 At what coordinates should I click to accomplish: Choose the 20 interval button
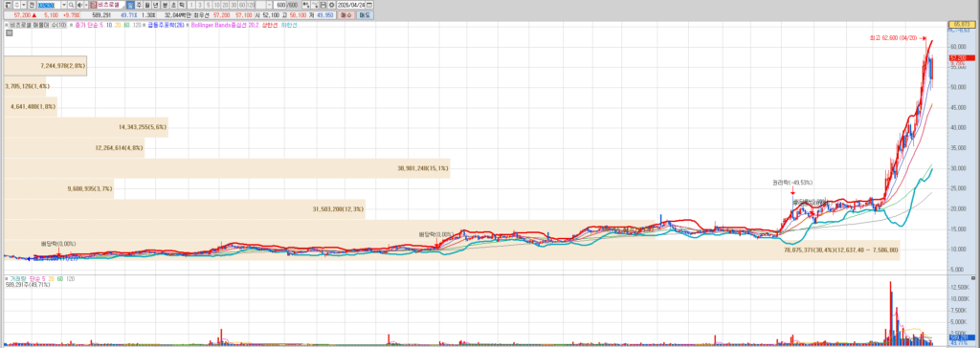click(225, 5)
